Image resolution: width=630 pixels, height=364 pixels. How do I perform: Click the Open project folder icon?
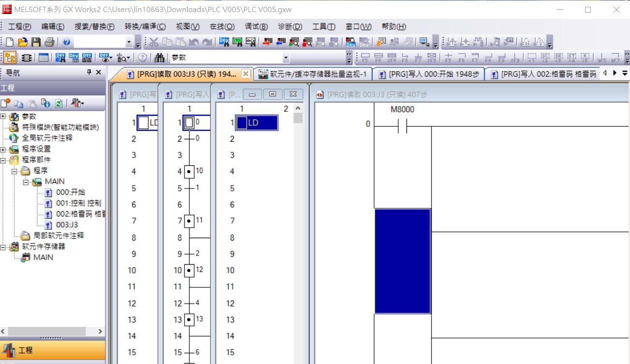point(23,42)
